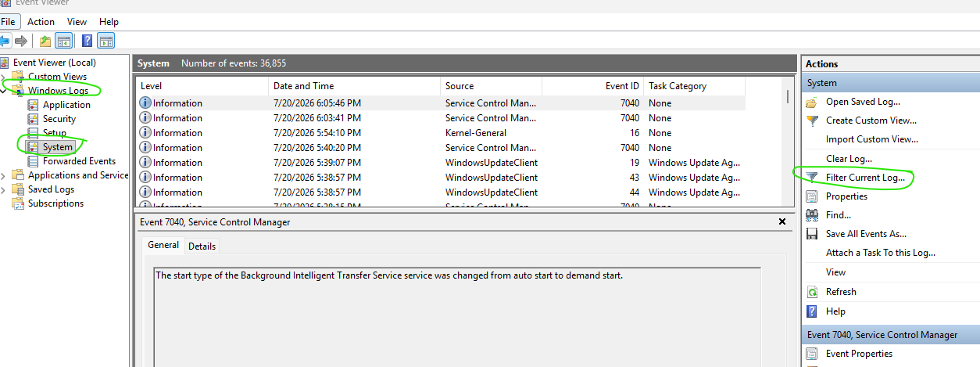980x367 pixels.
Task: Toggle the Show/Hide Action Pane toolbar icon
Action: pyautogui.click(x=106, y=41)
